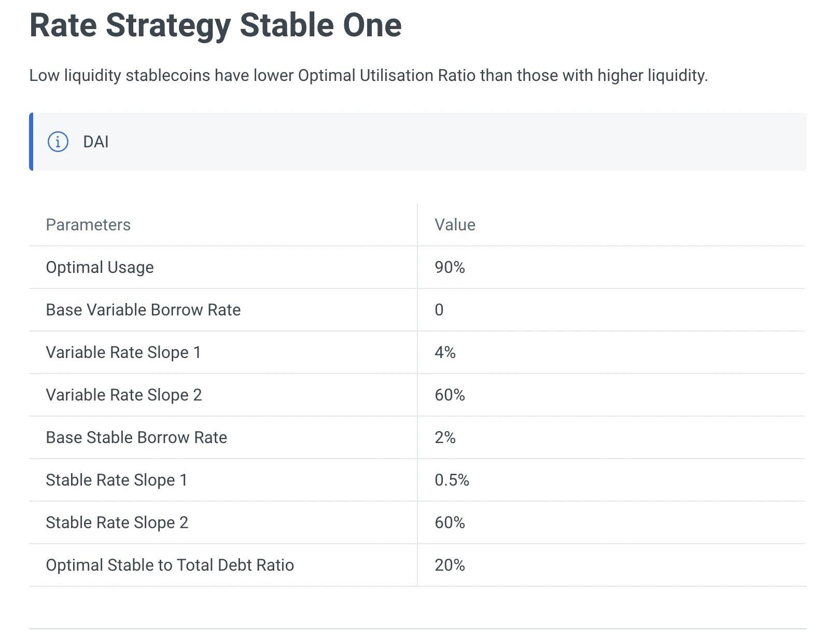Select the Variable Rate Slope 1 label
840x635 pixels.
click(x=123, y=352)
